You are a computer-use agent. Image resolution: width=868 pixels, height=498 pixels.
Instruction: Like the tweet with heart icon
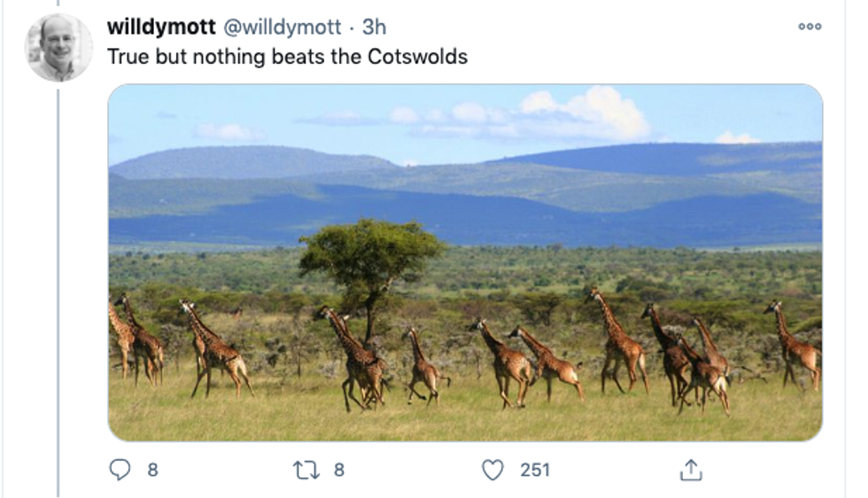(x=492, y=470)
